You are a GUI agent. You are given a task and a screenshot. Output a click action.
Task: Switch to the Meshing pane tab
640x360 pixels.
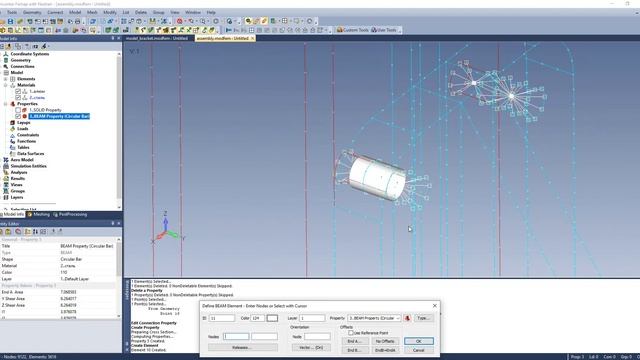pyautogui.click(x=39, y=214)
